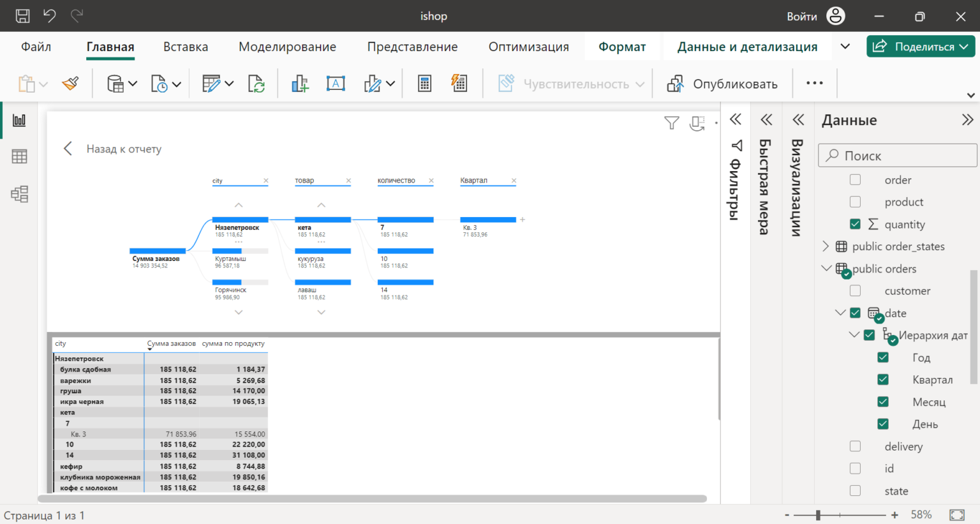
Task: Collapse the public orders table
Action: pyautogui.click(x=825, y=268)
